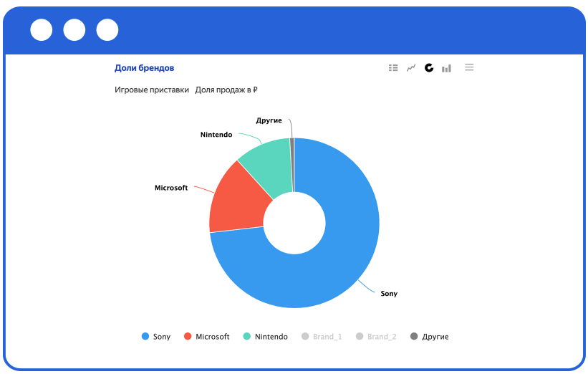
Task: Click the blue Sony donut segment
Action: (337, 255)
